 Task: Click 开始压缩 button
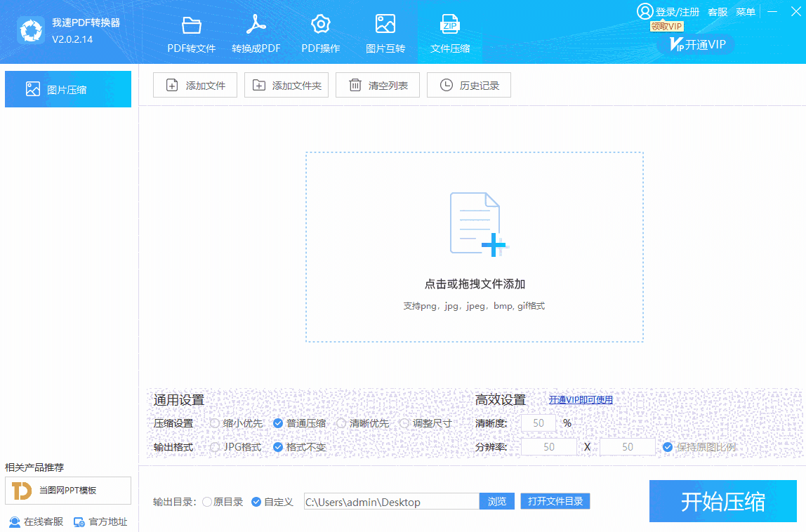tap(722, 501)
